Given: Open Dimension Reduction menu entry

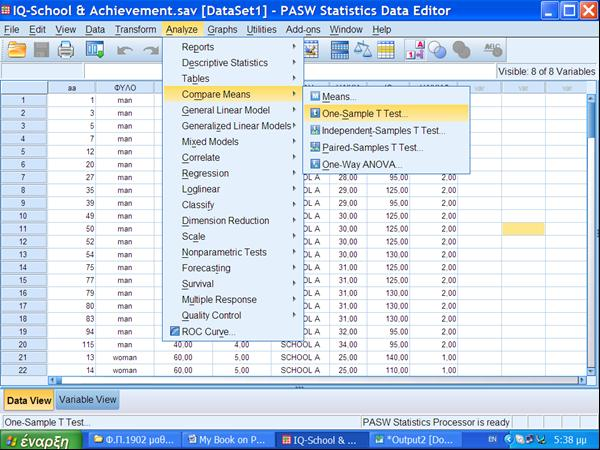Looking at the screenshot, I should (233, 221).
